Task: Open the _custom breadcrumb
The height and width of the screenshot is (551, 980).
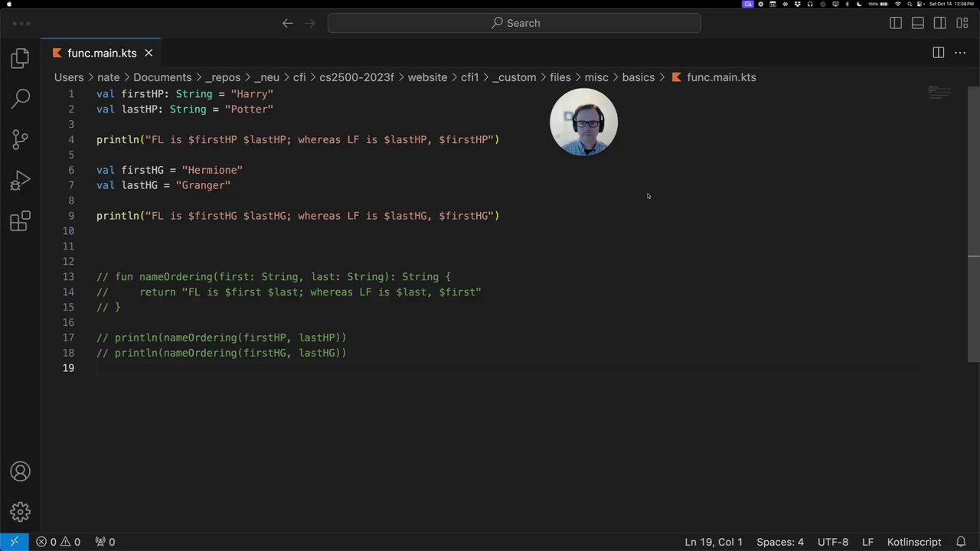Action: tap(514, 77)
